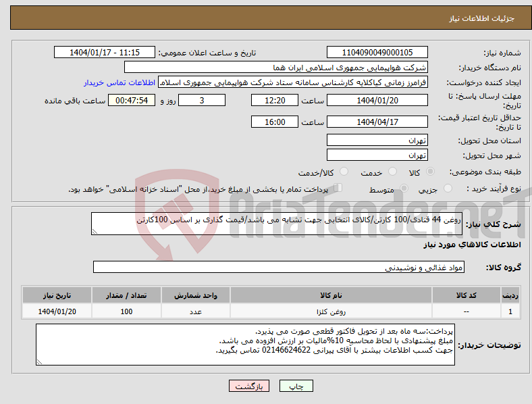Click the goods group مواد غذائی و نوشیدنی field

click(x=279, y=267)
